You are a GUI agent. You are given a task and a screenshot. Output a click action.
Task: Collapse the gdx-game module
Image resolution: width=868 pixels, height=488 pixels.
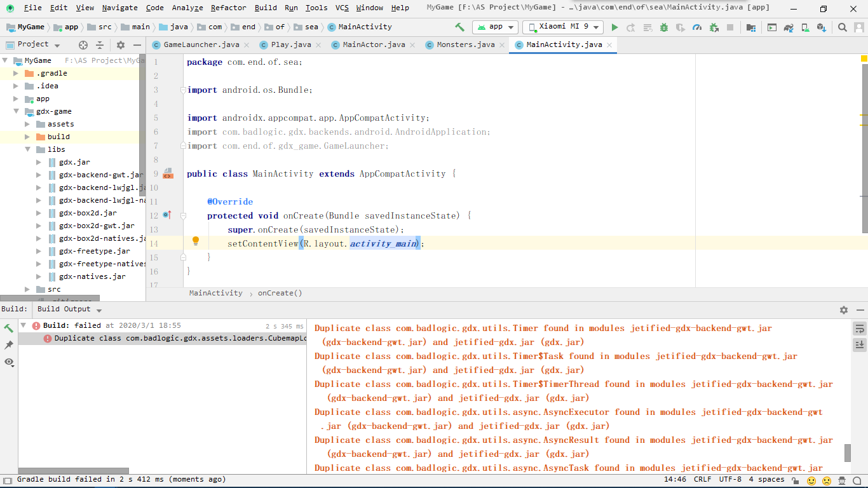coord(16,111)
